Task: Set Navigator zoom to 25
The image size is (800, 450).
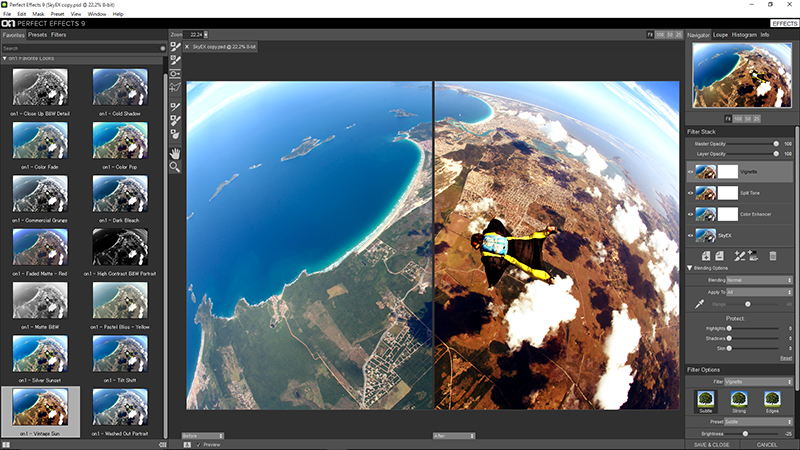Action: [x=757, y=119]
